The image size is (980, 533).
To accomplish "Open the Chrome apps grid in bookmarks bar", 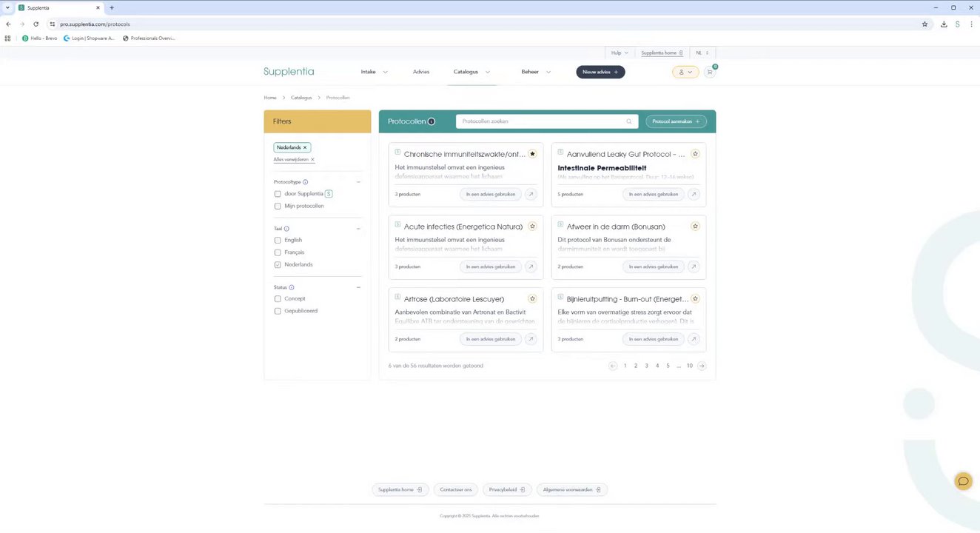I will tap(8, 38).
